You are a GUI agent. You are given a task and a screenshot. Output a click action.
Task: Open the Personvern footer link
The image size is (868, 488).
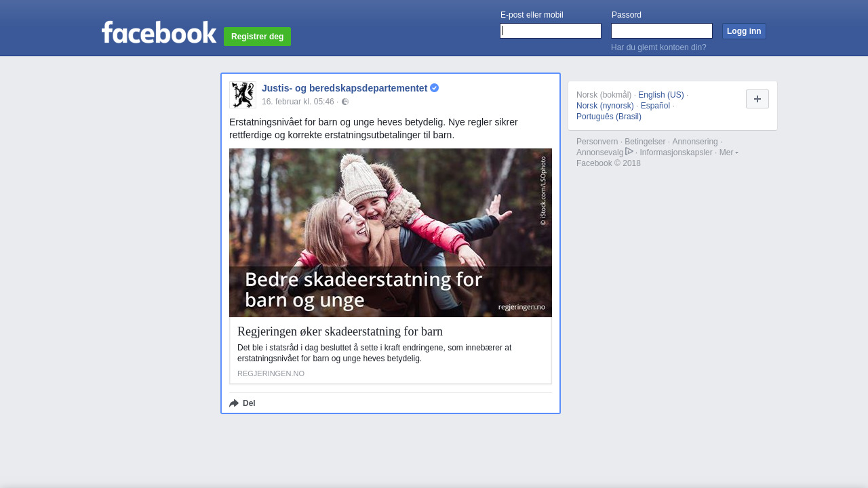[597, 142]
